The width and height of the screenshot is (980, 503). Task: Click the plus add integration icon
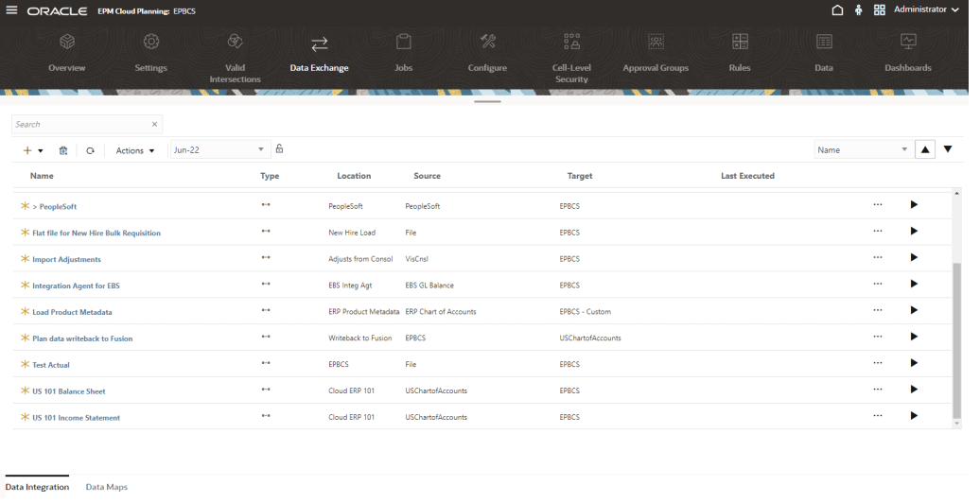pyautogui.click(x=27, y=150)
